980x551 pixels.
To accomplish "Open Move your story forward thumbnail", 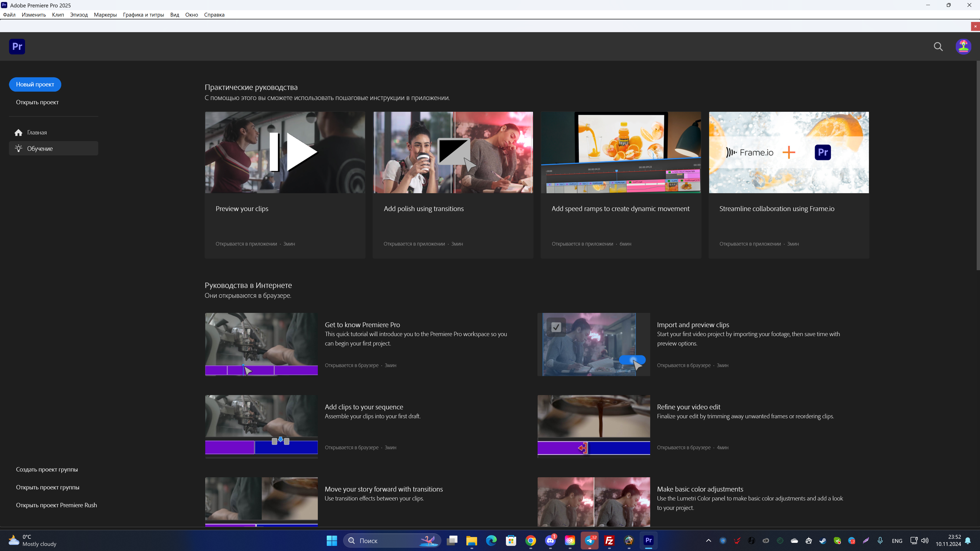I will pos(261,502).
